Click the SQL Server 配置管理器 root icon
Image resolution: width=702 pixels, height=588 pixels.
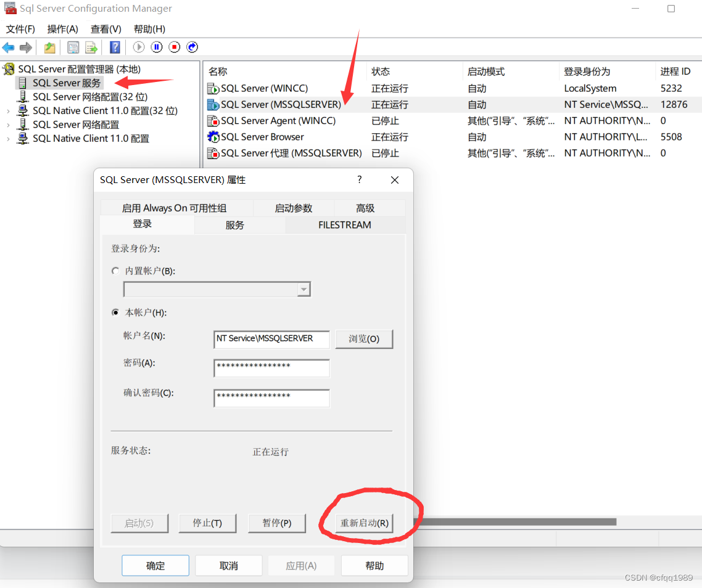(9, 69)
